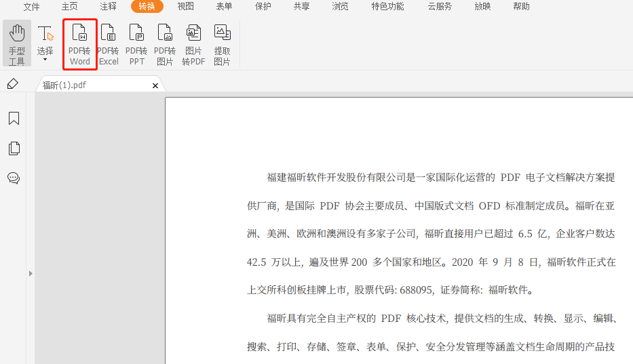Close the 福昕(1).pdf document tab
Image resolution: width=633 pixels, height=364 pixels.
click(155, 85)
